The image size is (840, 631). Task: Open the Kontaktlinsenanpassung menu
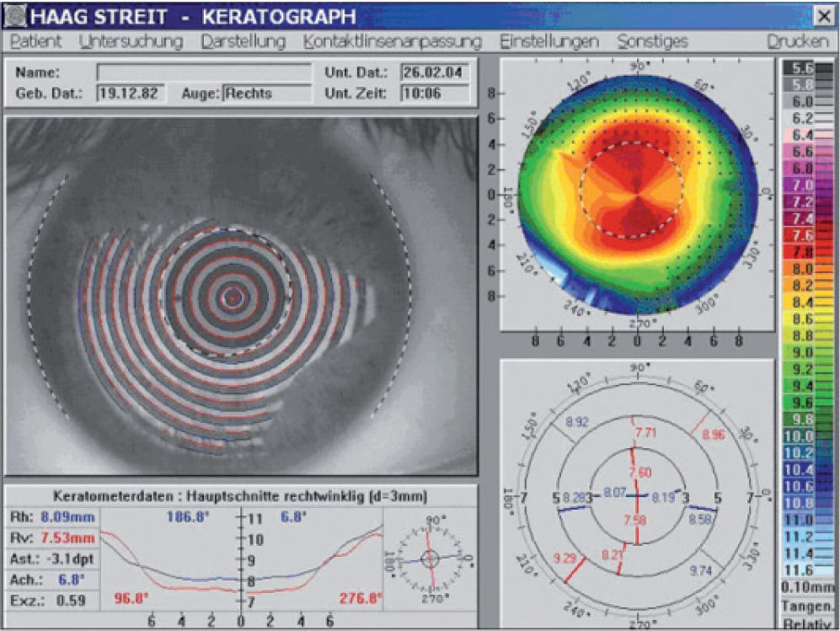click(x=393, y=41)
